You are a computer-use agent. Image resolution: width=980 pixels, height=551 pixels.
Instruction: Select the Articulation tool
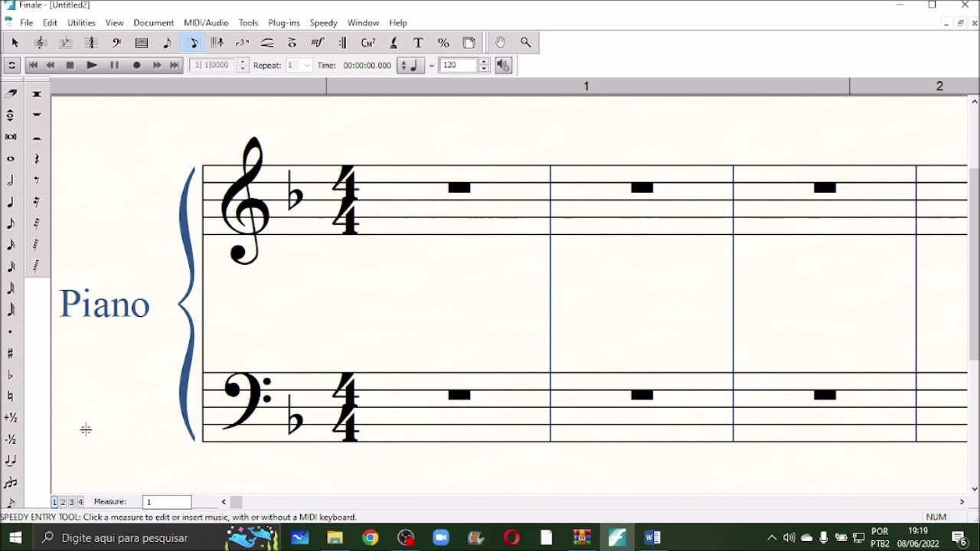pos(292,43)
